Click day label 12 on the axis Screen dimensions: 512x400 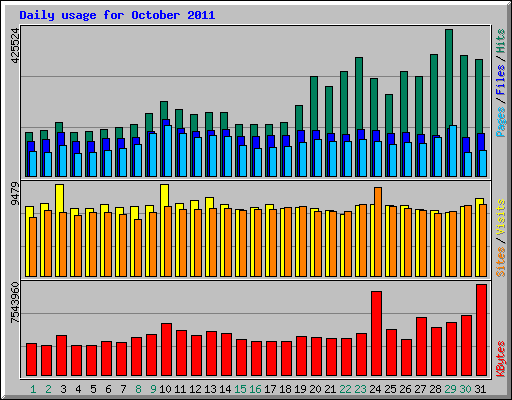195,389
